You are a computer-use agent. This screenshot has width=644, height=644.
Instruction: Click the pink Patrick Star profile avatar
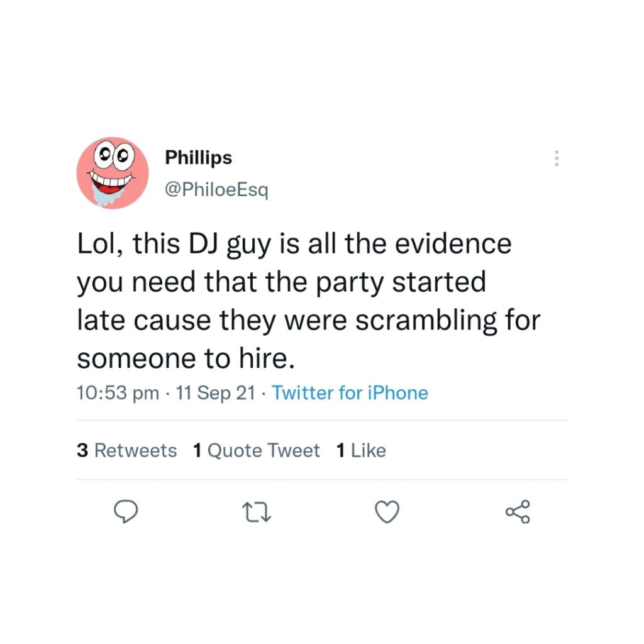[x=113, y=172]
